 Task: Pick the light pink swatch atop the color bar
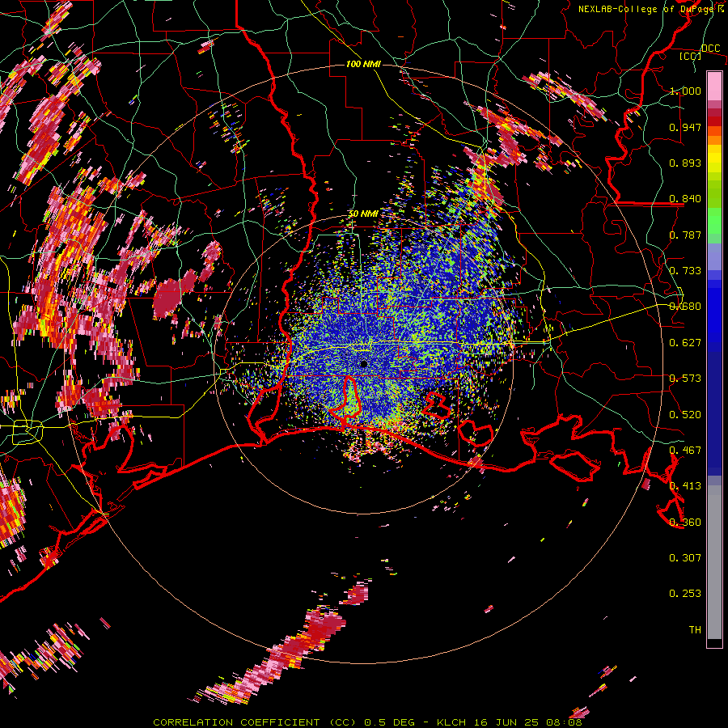coord(714,86)
